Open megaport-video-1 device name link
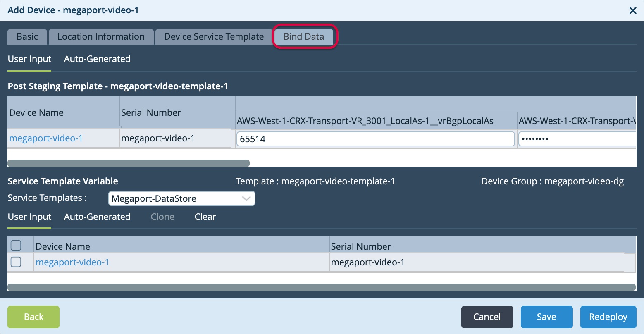Image resolution: width=644 pixels, height=334 pixels. pos(46,138)
